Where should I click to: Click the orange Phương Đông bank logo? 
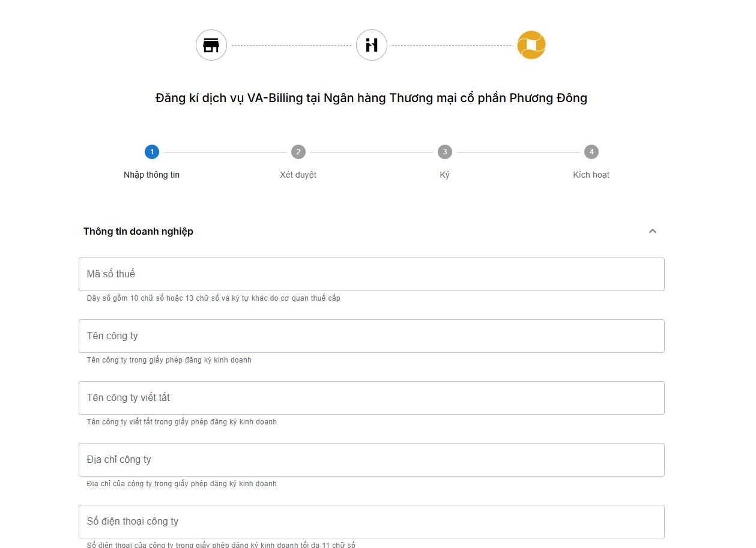[x=531, y=45]
